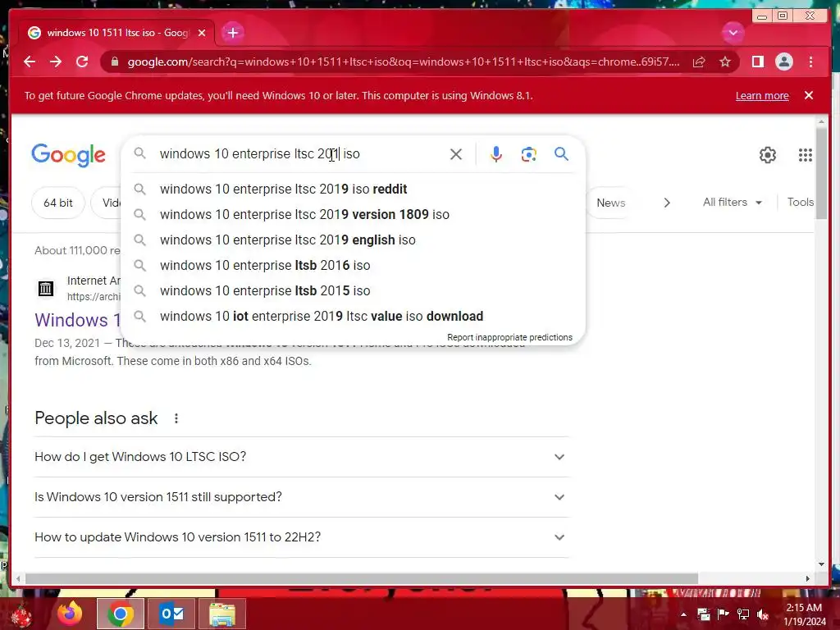Open the search Tools button
This screenshot has width=840, height=630.
click(801, 203)
